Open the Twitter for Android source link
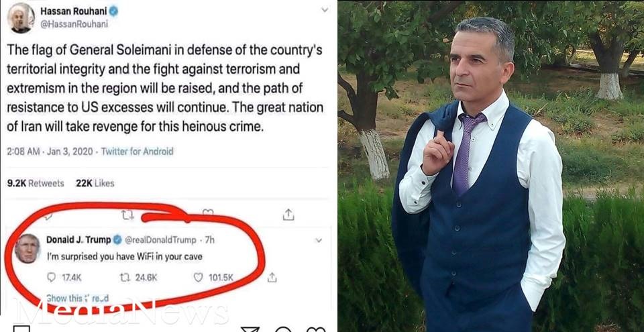644x332 pixels. point(137,152)
